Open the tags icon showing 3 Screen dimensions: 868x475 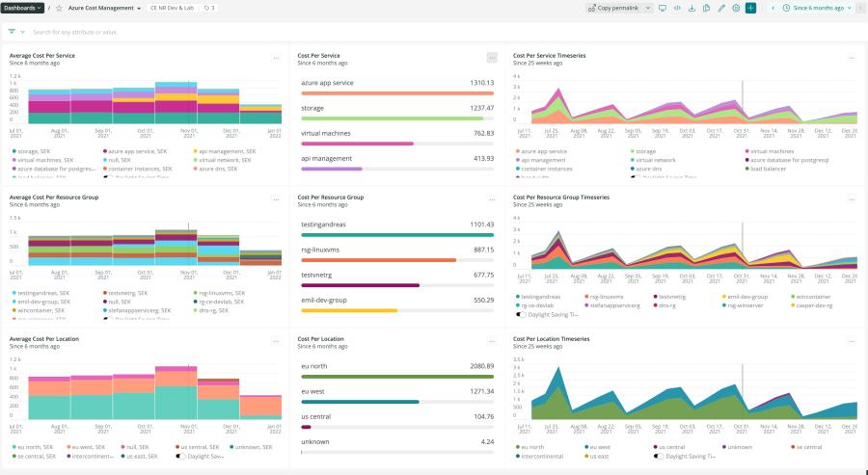(x=210, y=9)
